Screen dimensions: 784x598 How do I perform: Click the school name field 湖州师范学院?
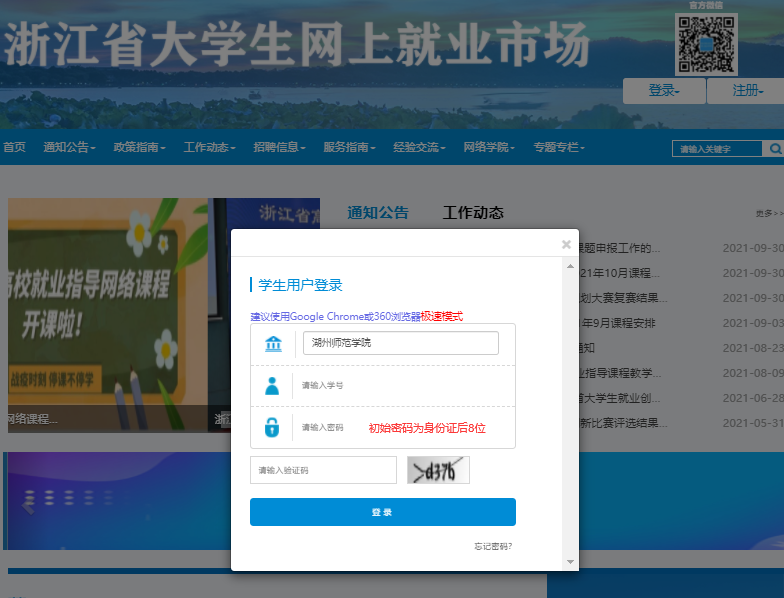[x=400, y=343]
